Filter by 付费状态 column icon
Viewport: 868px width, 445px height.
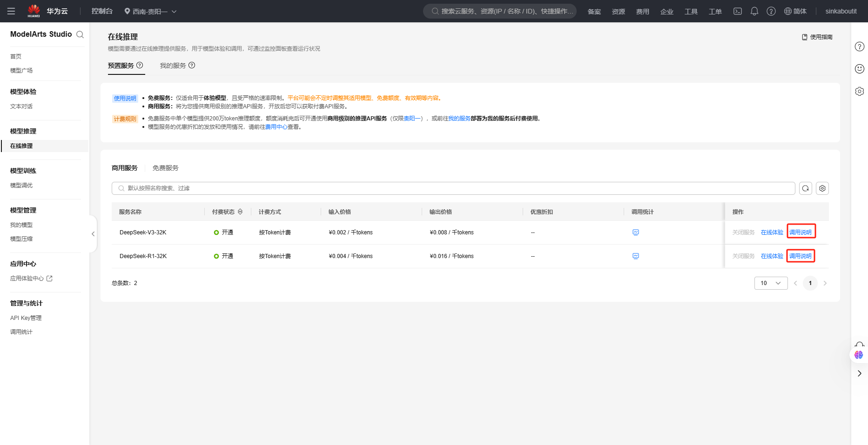[240, 212]
